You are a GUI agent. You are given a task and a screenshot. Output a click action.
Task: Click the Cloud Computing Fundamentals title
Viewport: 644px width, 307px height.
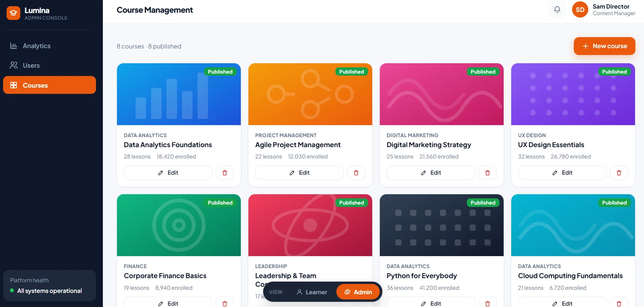click(570, 276)
